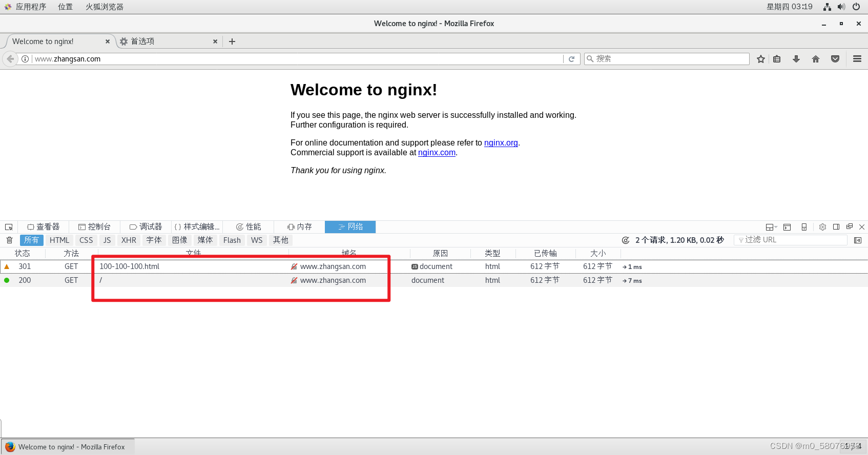
Task: Toggle the WS request filter
Action: (x=257, y=240)
